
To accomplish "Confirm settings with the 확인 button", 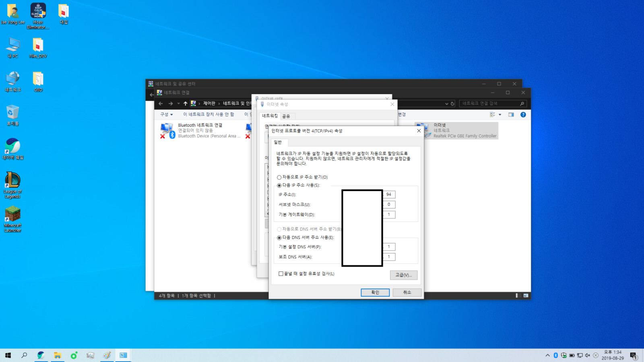I will coord(375,292).
